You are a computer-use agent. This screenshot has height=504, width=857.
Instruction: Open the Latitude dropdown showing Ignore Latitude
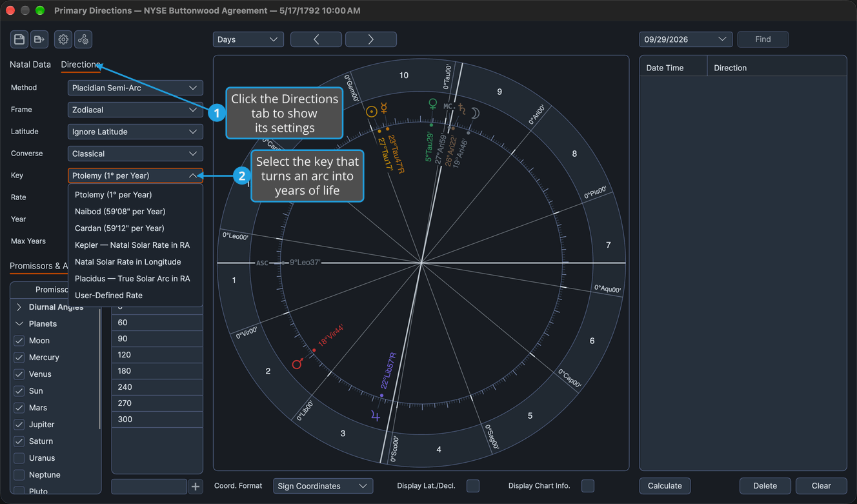pos(136,132)
